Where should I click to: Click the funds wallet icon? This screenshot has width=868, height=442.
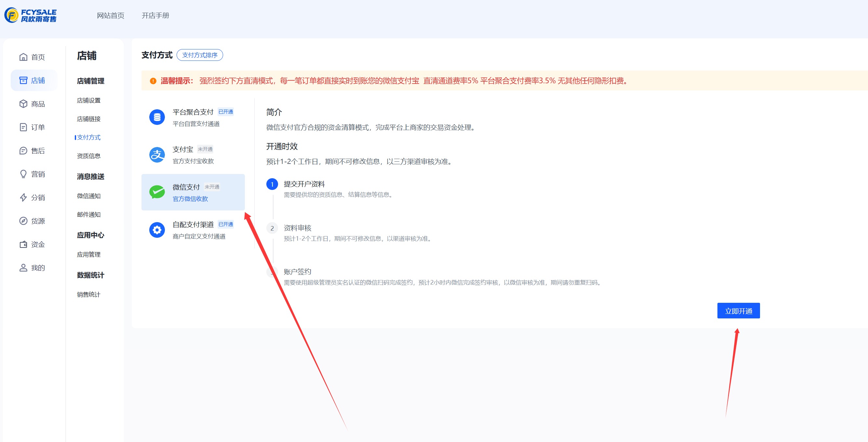pos(23,244)
